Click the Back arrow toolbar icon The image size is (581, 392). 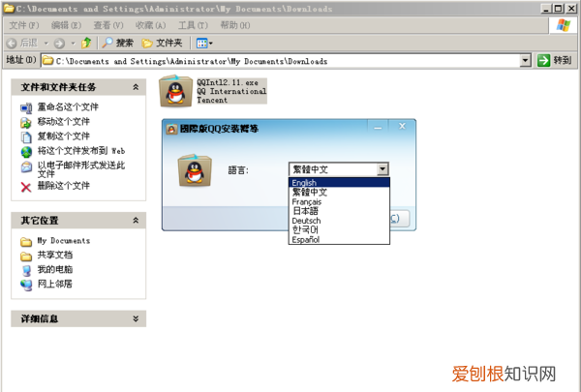point(12,44)
